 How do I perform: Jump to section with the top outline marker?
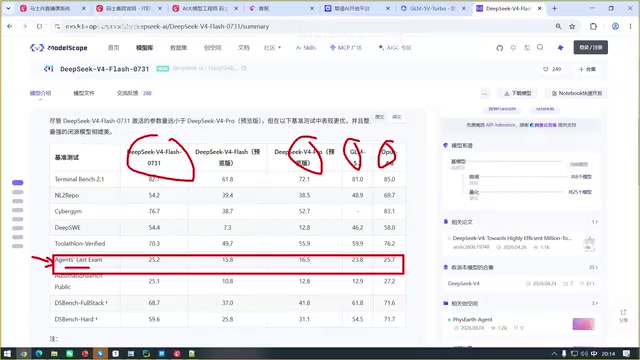click(x=18, y=182)
